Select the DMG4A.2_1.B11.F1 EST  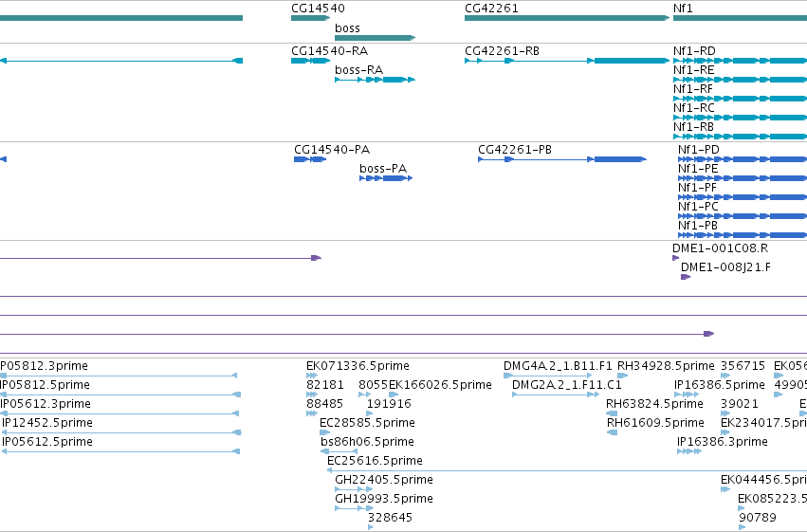547,376
